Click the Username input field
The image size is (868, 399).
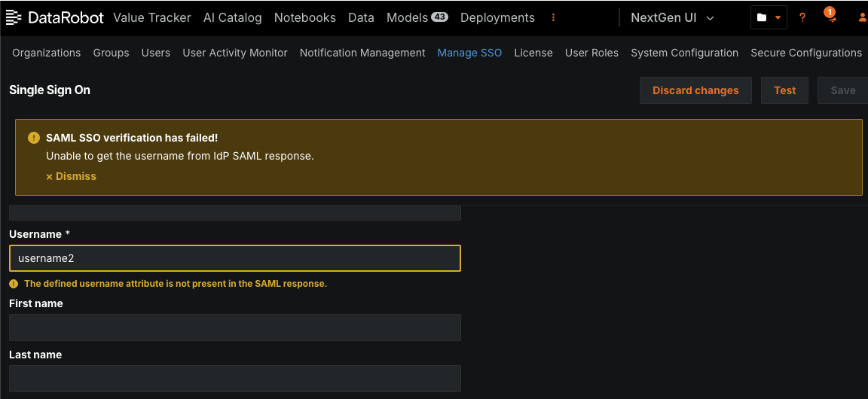(234, 258)
